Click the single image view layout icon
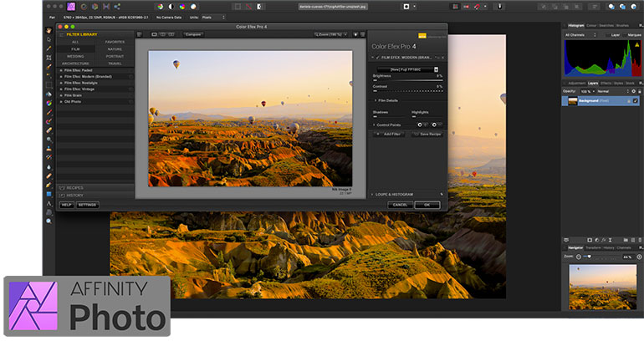644x341 pixels. (x=154, y=34)
